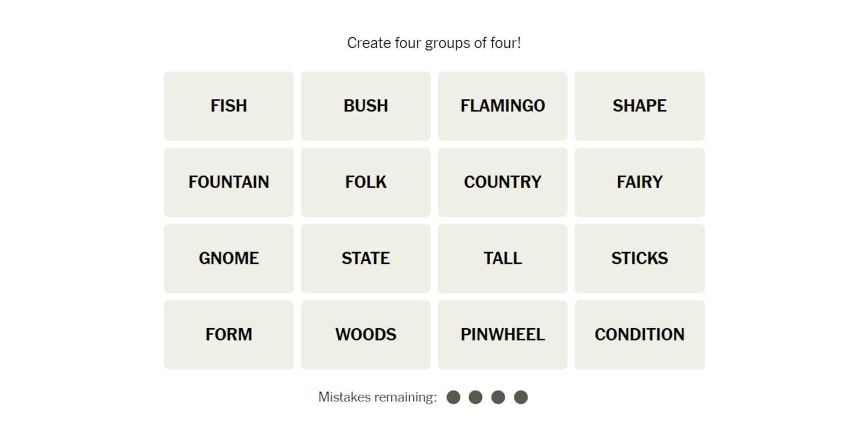Select the BUSH tile
Image resolution: width=868 pixels, height=434 pixels.
(366, 106)
